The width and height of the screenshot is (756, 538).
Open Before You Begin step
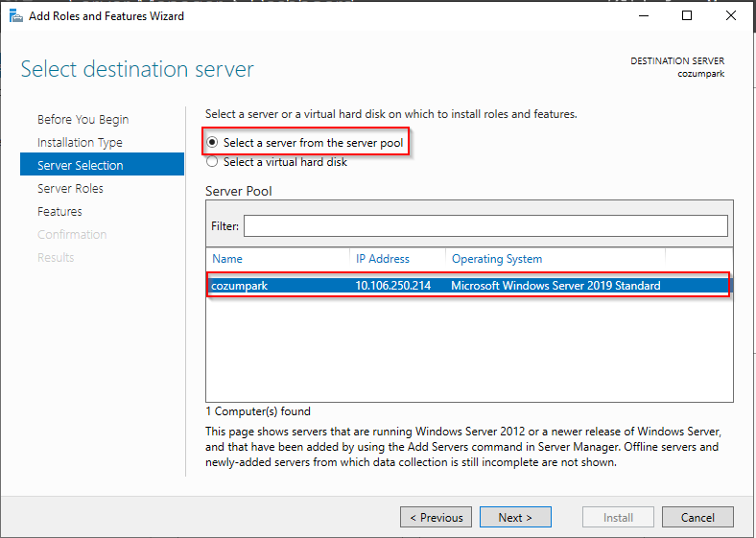pyautogui.click(x=83, y=119)
